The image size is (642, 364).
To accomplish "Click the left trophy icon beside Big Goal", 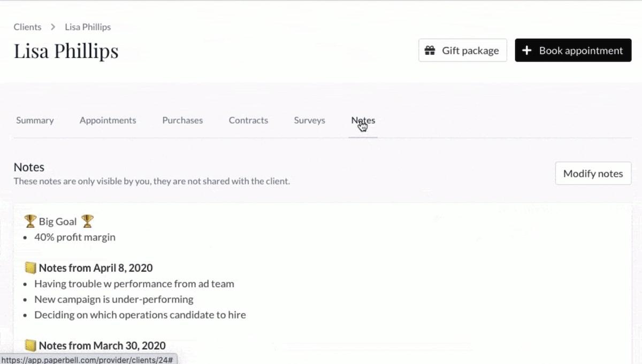I will (x=30, y=221).
